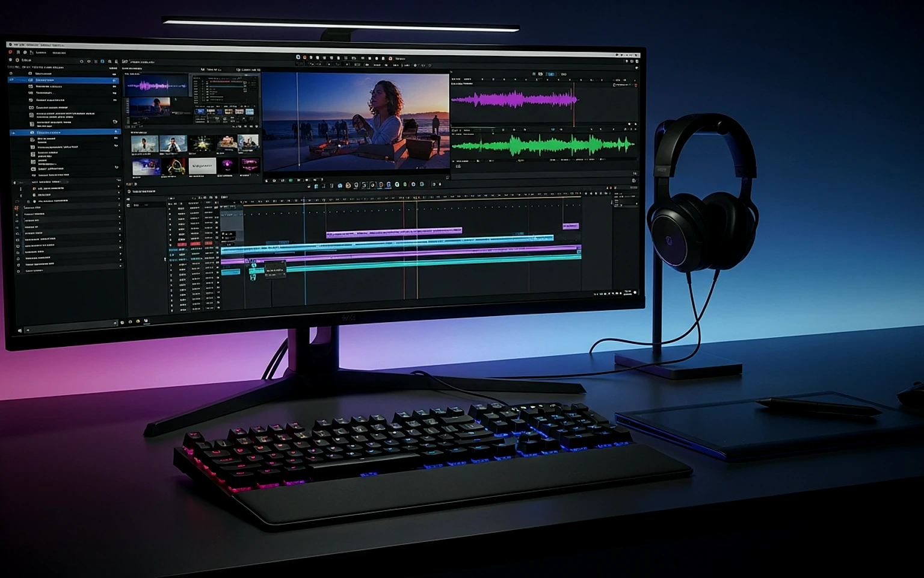924x578 pixels.
Task: Select the white title-card thumbnail in the media bin
Action: click(202, 166)
